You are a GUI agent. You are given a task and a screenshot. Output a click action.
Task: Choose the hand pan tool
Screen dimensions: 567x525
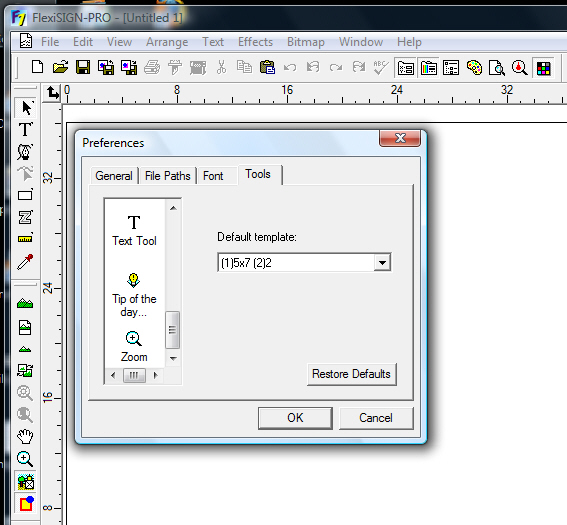point(25,436)
